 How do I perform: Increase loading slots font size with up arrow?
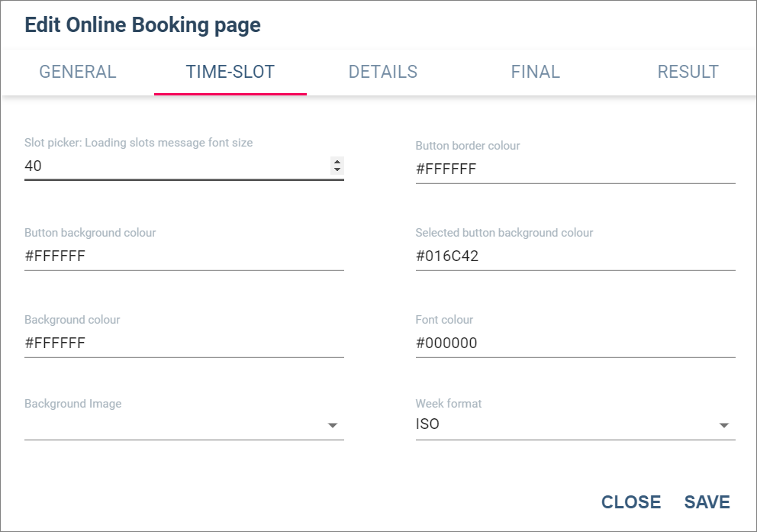click(337, 161)
